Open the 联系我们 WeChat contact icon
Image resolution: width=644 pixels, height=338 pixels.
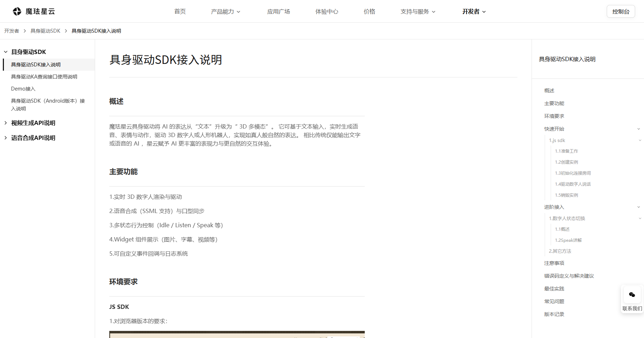[x=632, y=295]
